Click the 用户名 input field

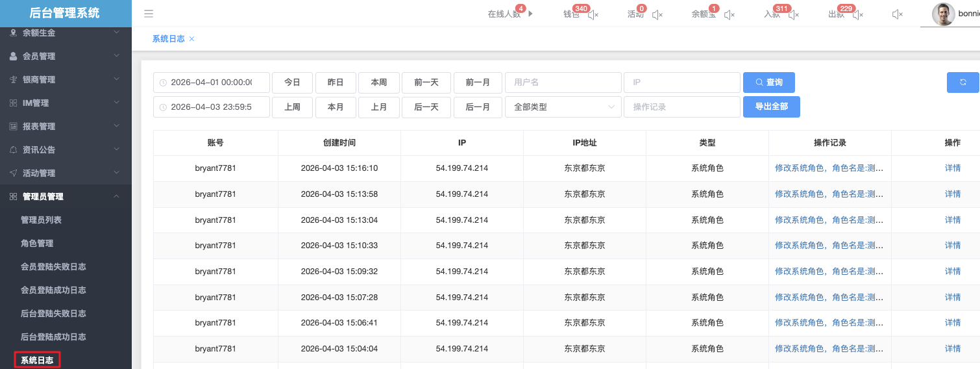pos(563,83)
